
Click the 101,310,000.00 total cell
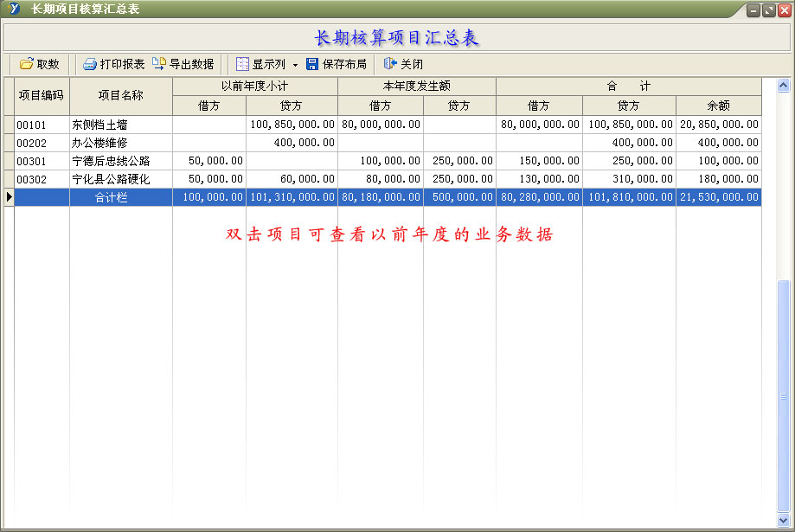(292, 197)
